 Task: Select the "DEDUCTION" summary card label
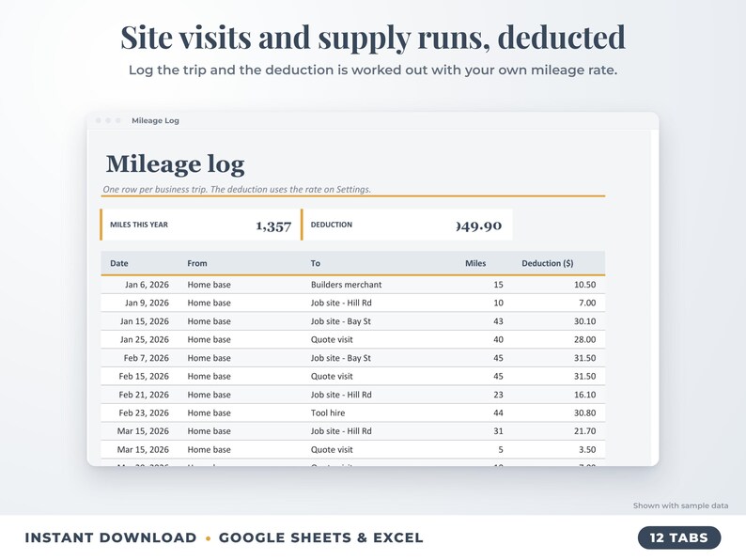tap(332, 225)
